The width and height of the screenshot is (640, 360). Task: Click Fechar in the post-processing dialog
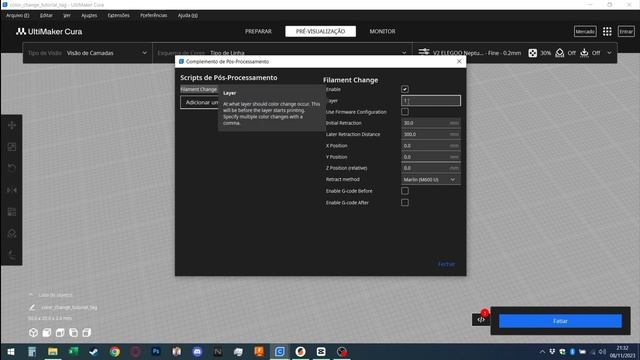coord(446,264)
